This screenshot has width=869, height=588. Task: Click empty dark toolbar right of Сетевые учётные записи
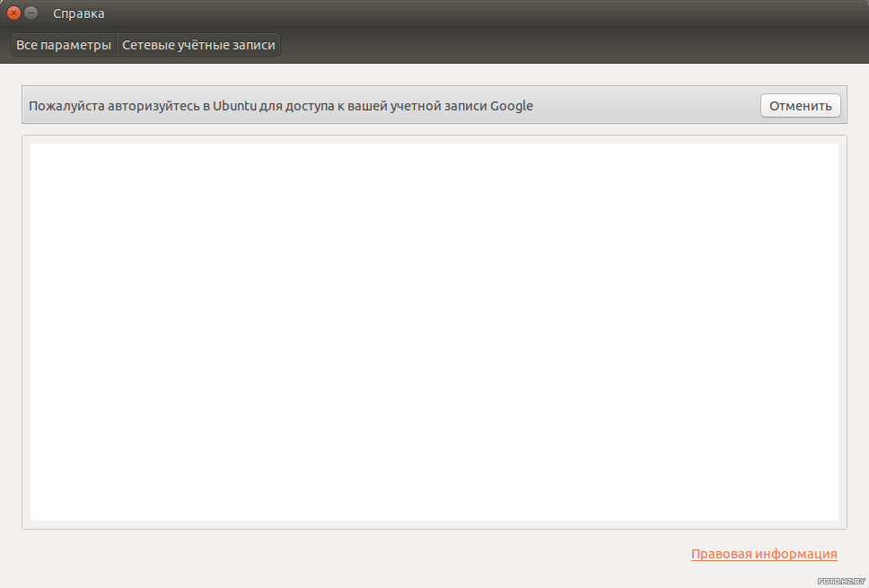(x=571, y=45)
